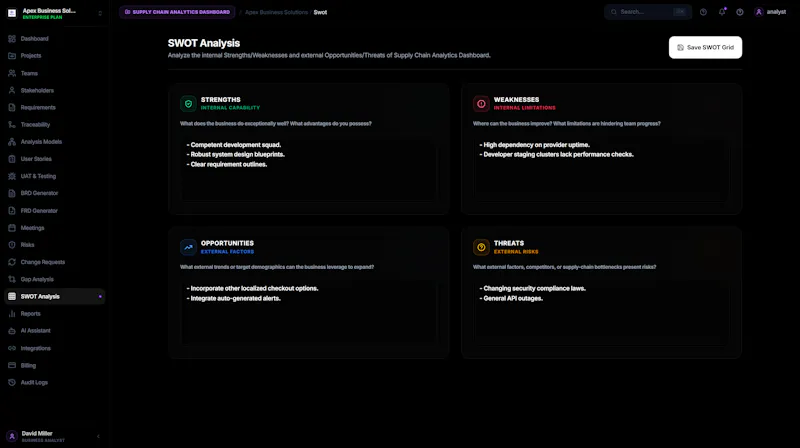Expand the Apex Business workspace switcher
This screenshot has height=448, width=800.
click(100, 13)
